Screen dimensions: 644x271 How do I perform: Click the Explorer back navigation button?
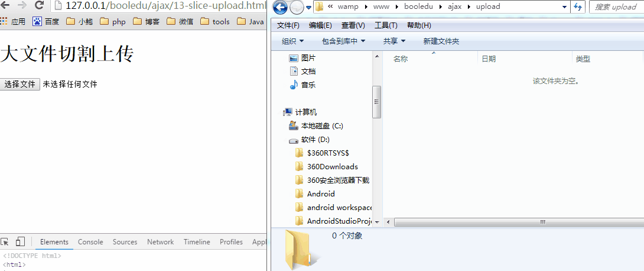coord(281,7)
